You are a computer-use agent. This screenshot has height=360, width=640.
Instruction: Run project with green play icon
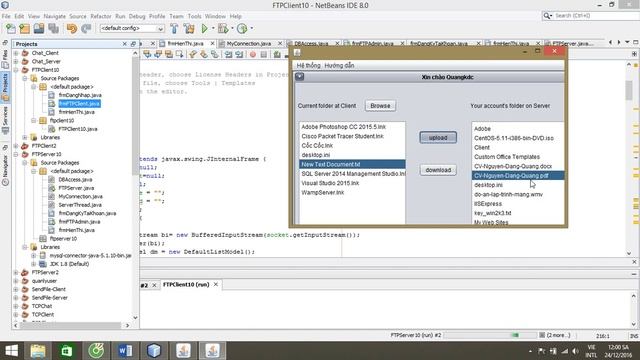204,29
